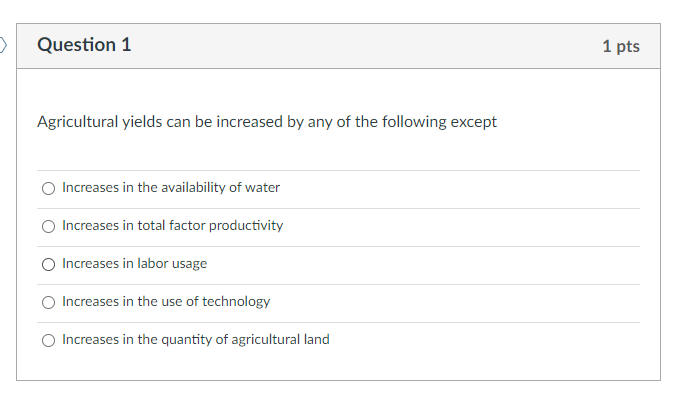Click the 'Question 1' heading
The image size is (681, 404).
(84, 45)
